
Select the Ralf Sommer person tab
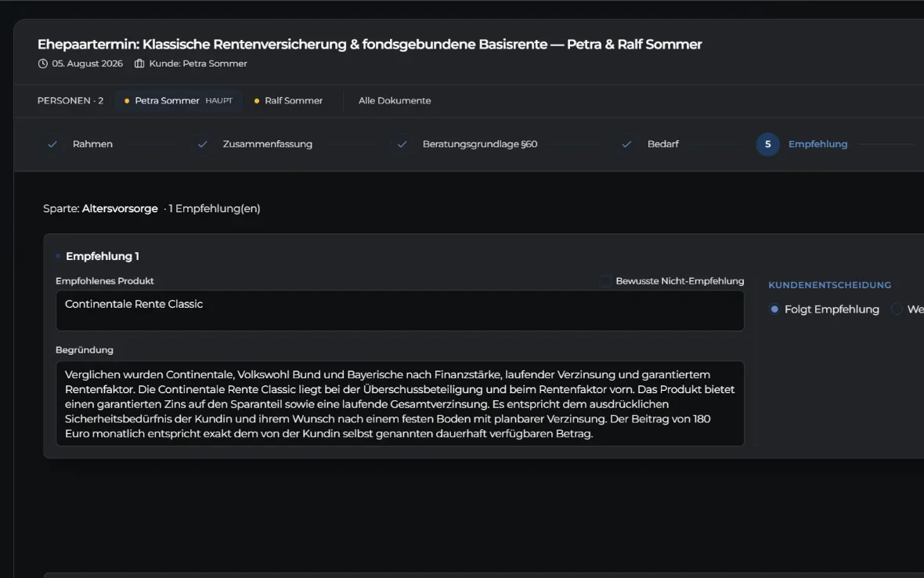[288, 101]
